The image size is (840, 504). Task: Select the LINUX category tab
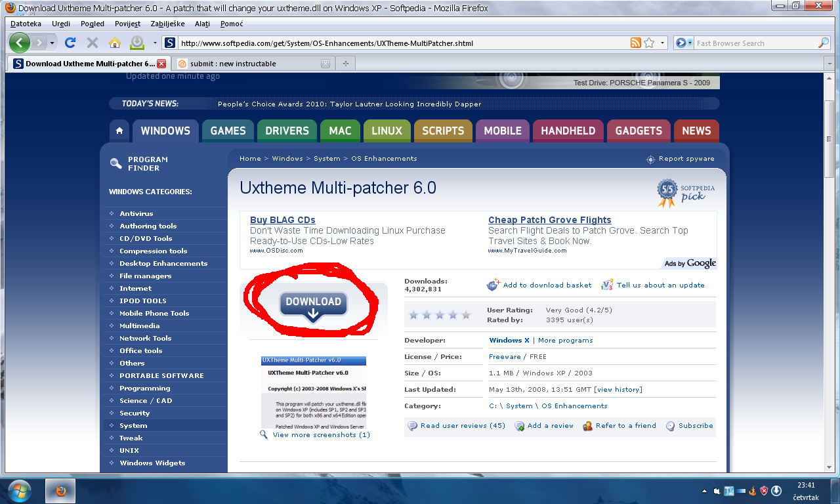(387, 131)
